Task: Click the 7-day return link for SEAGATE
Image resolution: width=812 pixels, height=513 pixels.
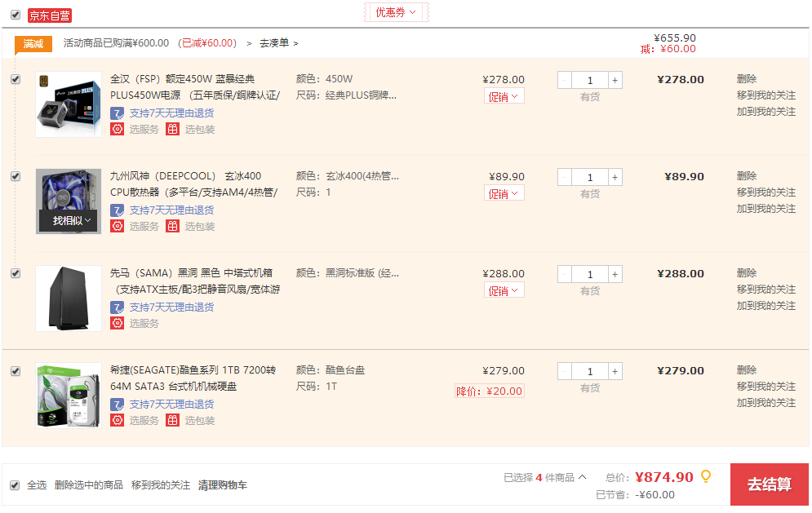Action: pyautogui.click(x=171, y=405)
